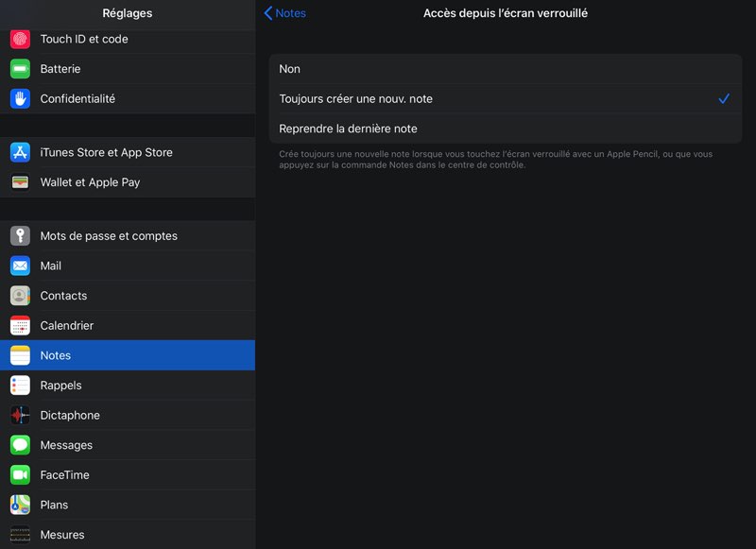Go back using the Notes link
Image resolution: width=756 pixels, height=549 pixels.
(290, 13)
